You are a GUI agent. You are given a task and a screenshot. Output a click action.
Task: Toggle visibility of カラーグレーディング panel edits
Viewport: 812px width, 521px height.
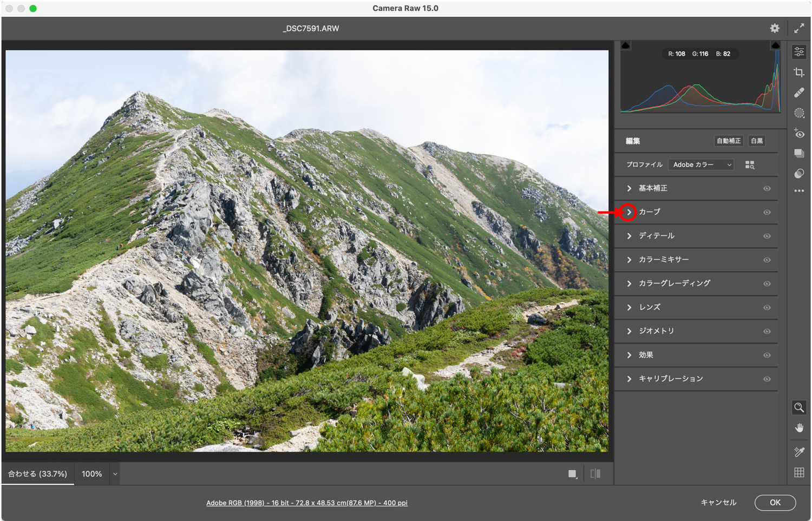[x=767, y=283]
